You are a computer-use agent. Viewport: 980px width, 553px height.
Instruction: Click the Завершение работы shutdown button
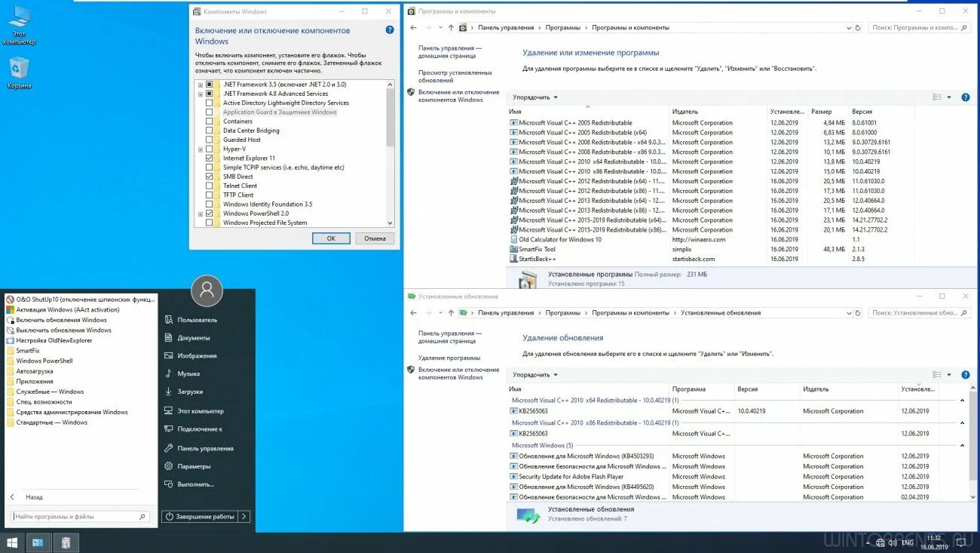(201, 517)
